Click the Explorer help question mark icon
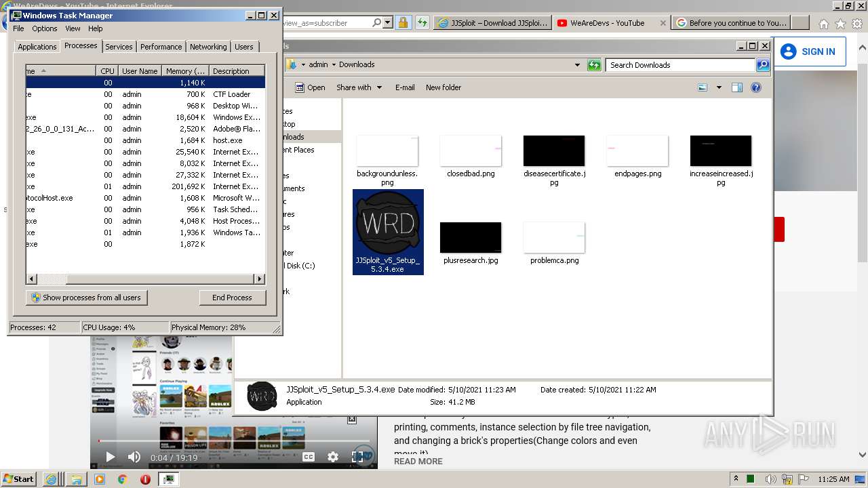Screen dimensions: 868x488 pos(756,87)
